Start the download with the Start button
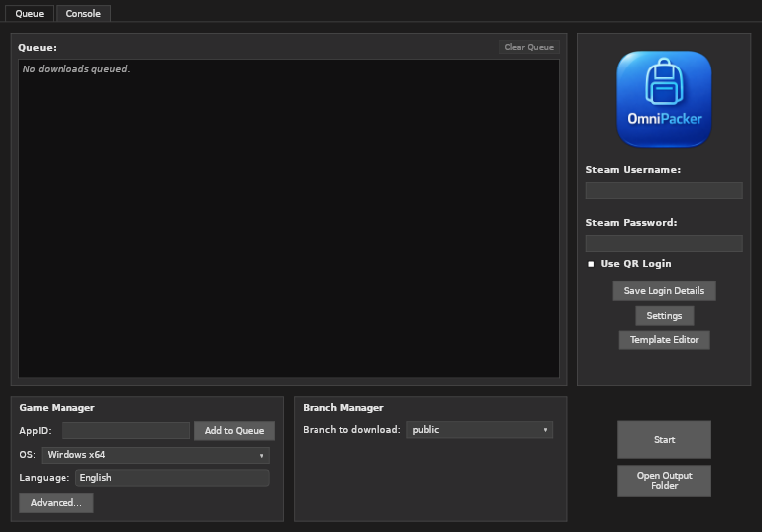This screenshot has width=762, height=532. point(664,439)
